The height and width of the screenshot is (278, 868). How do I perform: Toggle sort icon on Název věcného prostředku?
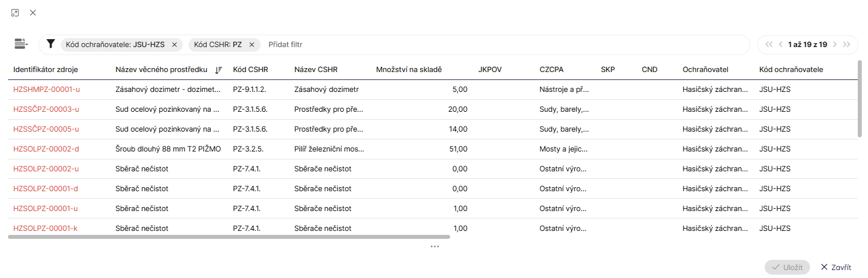click(218, 70)
